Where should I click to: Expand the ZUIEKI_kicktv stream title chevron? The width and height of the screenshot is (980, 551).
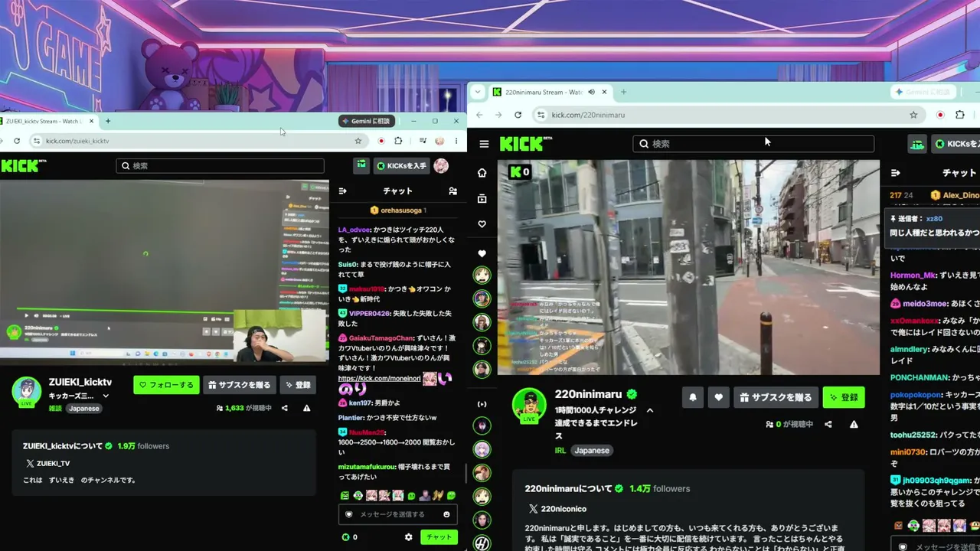tap(106, 396)
